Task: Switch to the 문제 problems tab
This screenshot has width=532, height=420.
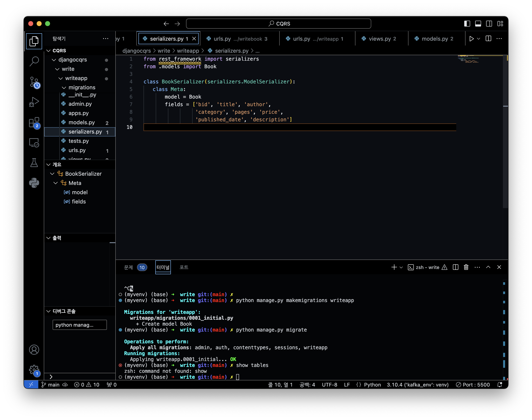Action: (128, 267)
